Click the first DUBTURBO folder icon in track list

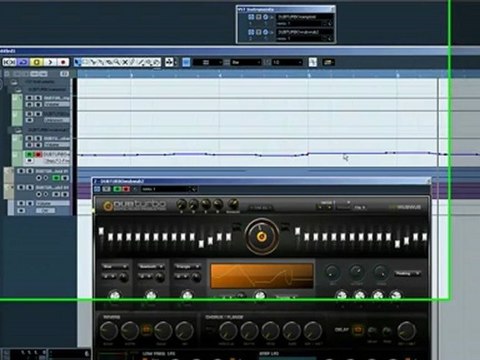[18, 90]
